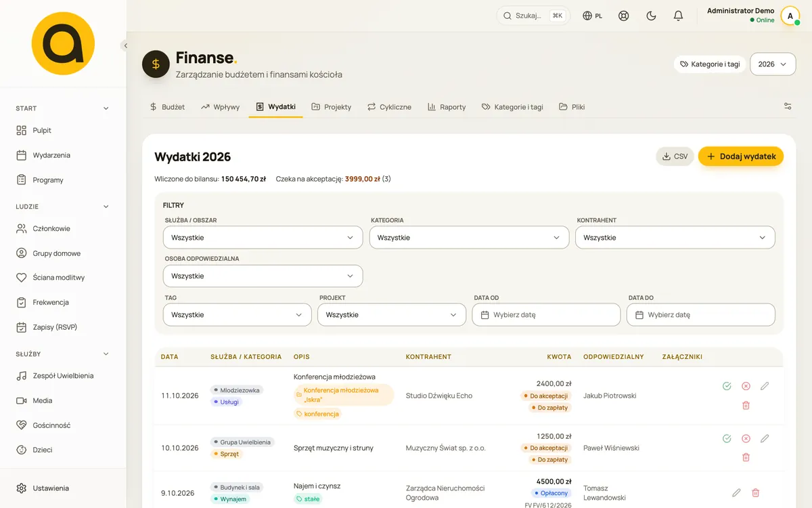The height and width of the screenshot is (508, 812).
Task: Collapse the sidebar with the arrow handle
Action: coord(125,45)
